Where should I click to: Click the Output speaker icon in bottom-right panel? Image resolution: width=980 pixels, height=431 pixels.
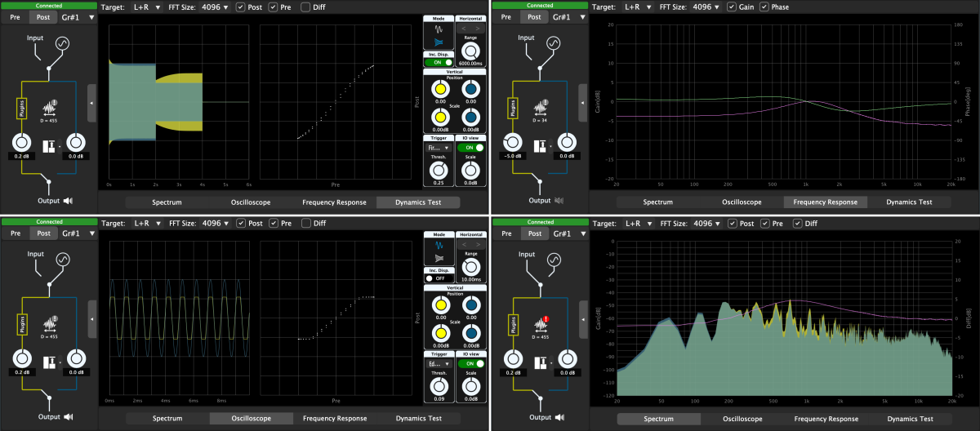[x=559, y=417]
